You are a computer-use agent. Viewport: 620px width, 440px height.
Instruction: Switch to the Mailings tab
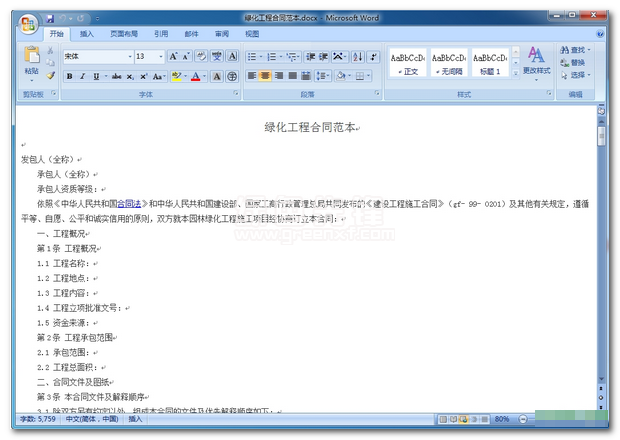coord(191,34)
